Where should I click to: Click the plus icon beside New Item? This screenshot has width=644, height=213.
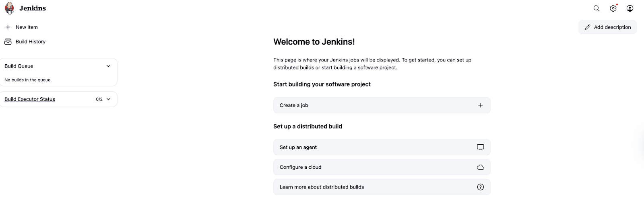[8, 27]
